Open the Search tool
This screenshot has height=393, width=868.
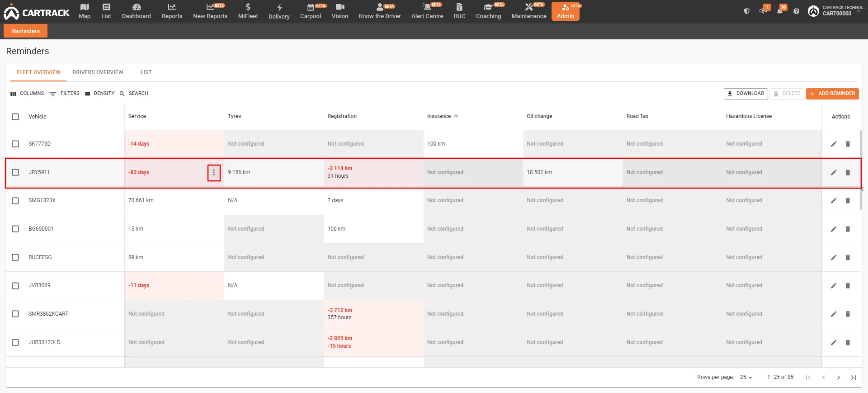(134, 94)
